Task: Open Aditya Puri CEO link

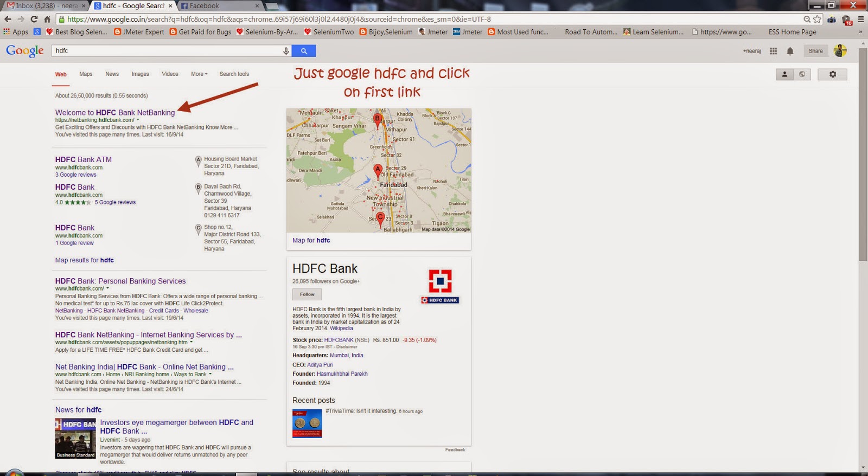Action: click(320, 365)
